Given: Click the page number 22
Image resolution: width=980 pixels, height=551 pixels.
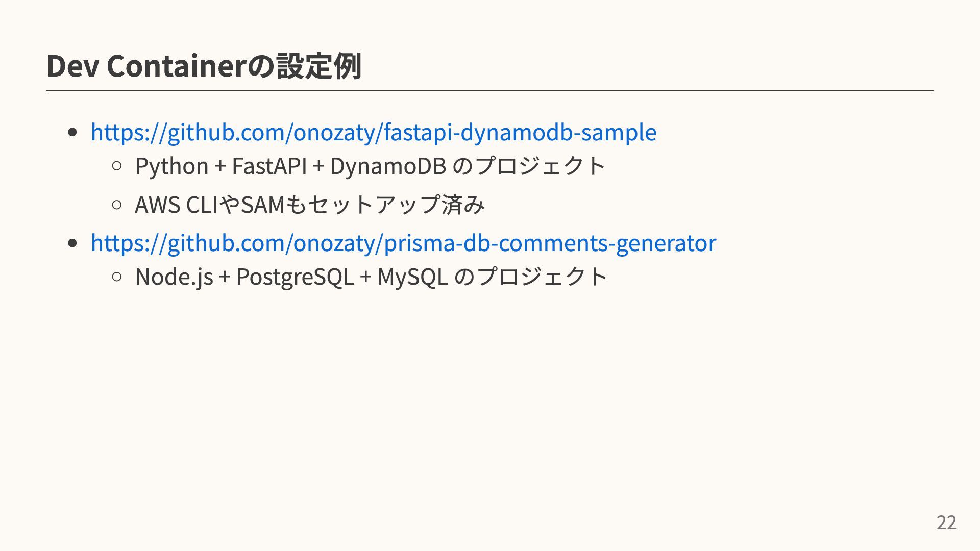Looking at the screenshot, I should [946, 523].
